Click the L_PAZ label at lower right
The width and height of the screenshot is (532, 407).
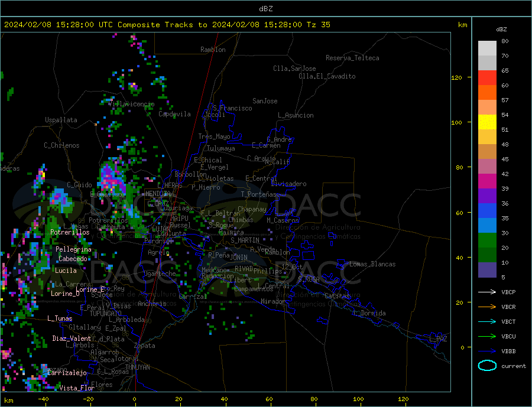pyautogui.click(x=438, y=339)
